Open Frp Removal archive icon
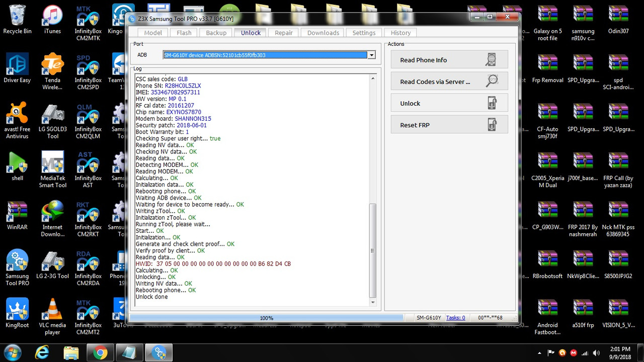Screen dimensions: 644x362 pos(547,69)
